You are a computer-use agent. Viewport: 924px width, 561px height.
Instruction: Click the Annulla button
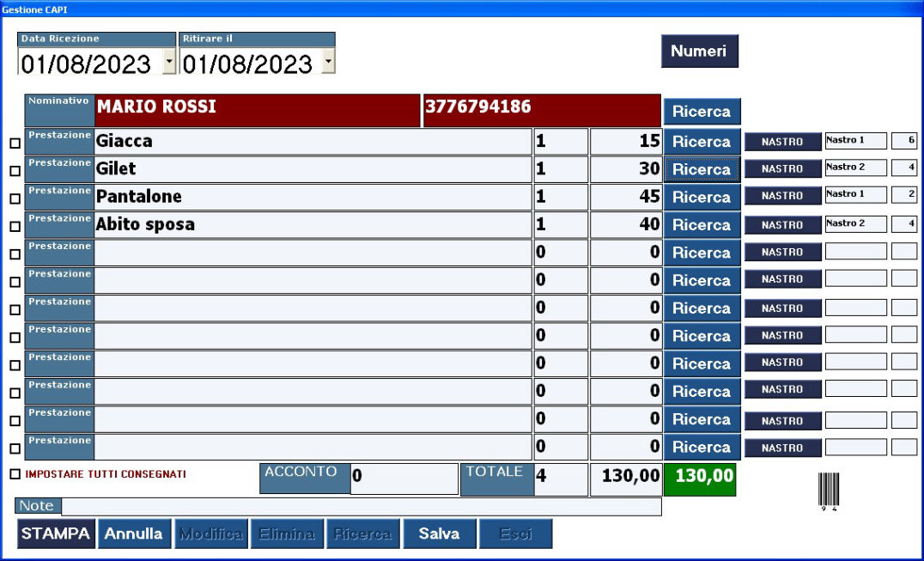[134, 534]
